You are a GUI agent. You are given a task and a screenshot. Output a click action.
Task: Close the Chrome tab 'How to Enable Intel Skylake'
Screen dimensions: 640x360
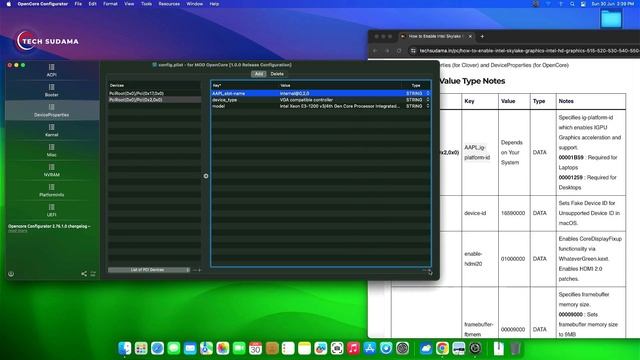coord(470,36)
